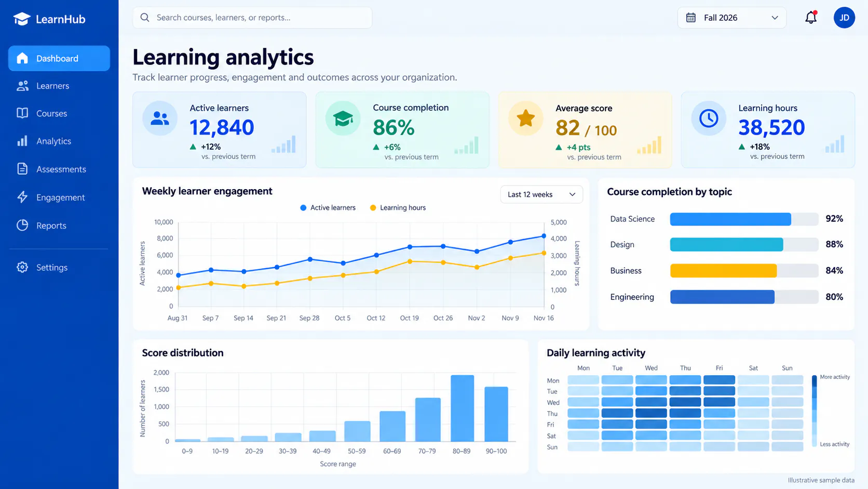
Task: Click the calendar icon in term selector
Action: coord(690,18)
